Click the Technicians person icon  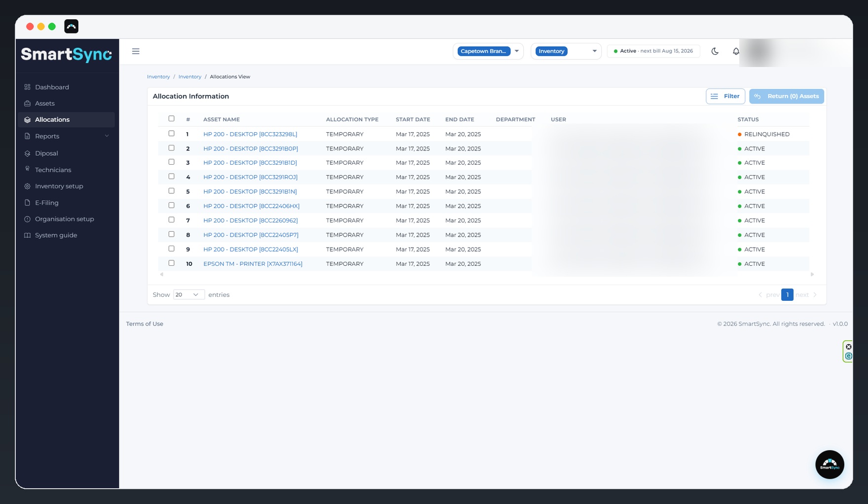click(x=27, y=169)
